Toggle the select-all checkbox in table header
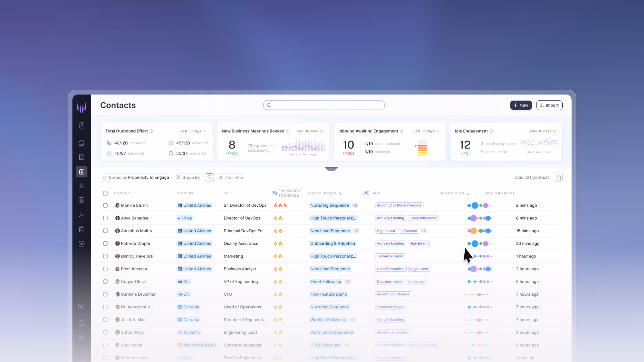644x362 pixels. pyautogui.click(x=105, y=193)
